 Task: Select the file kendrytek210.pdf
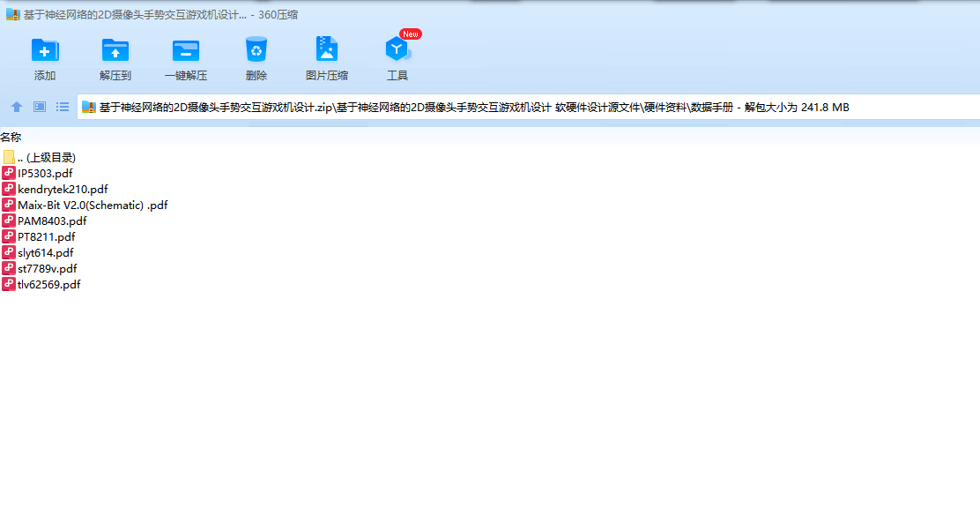click(x=63, y=189)
